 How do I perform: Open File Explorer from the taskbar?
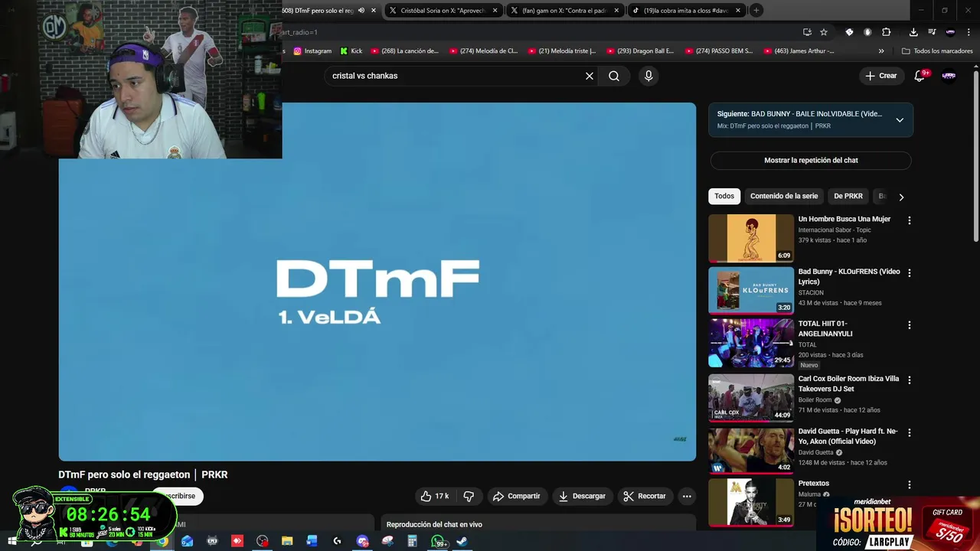point(287,541)
